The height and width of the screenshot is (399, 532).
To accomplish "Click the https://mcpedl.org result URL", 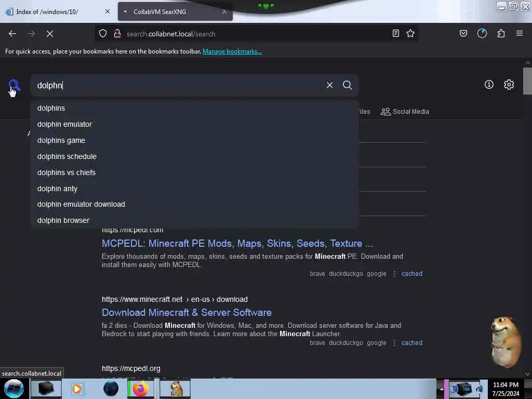I will (131, 368).
